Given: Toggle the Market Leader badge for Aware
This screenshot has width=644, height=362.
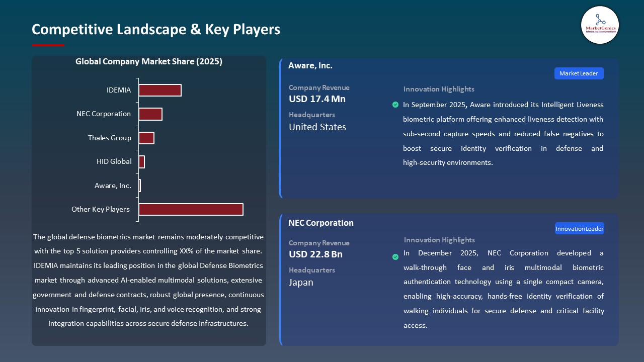Looking at the screenshot, I should (x=579, y=73).
